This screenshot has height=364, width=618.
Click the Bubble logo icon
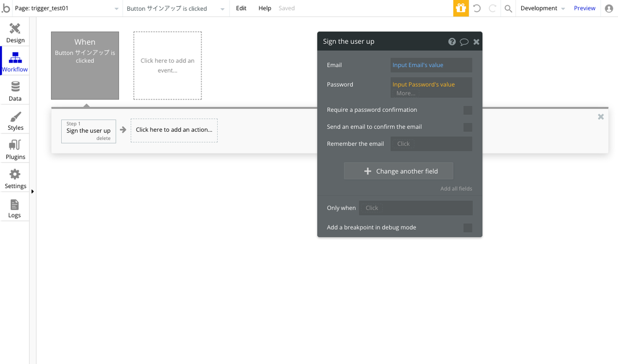[x=6, y=8]
